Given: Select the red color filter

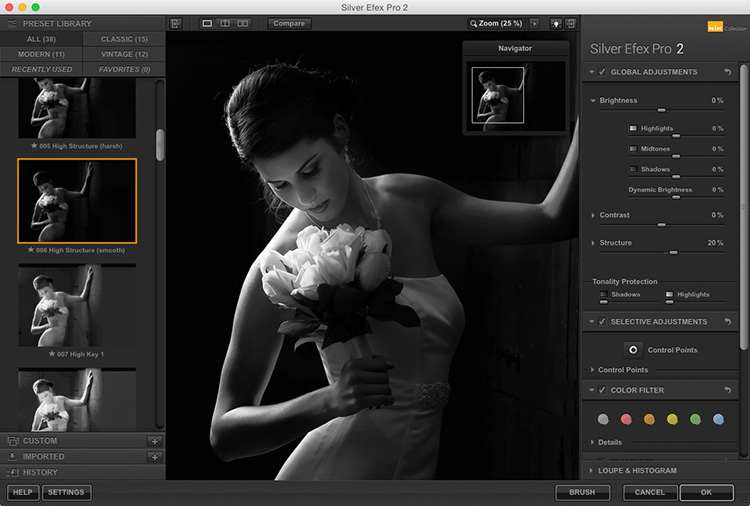Looking at the screenshot, I should pos(626,419).
